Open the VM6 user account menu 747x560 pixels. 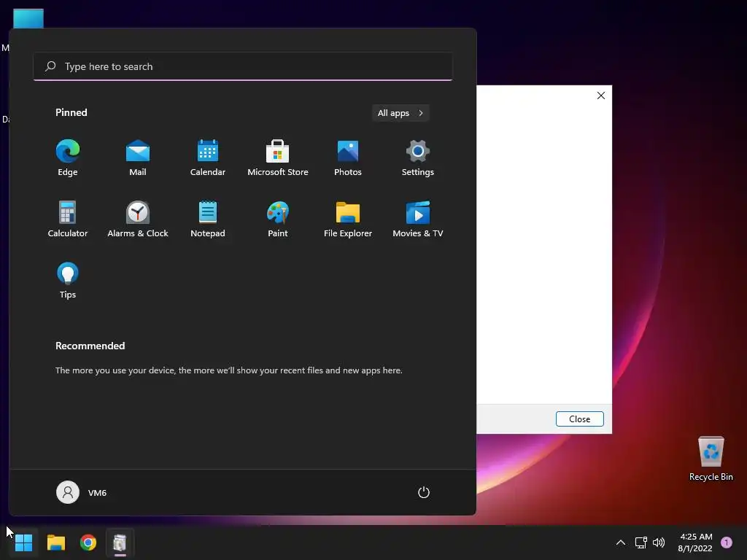pos(82,492)
